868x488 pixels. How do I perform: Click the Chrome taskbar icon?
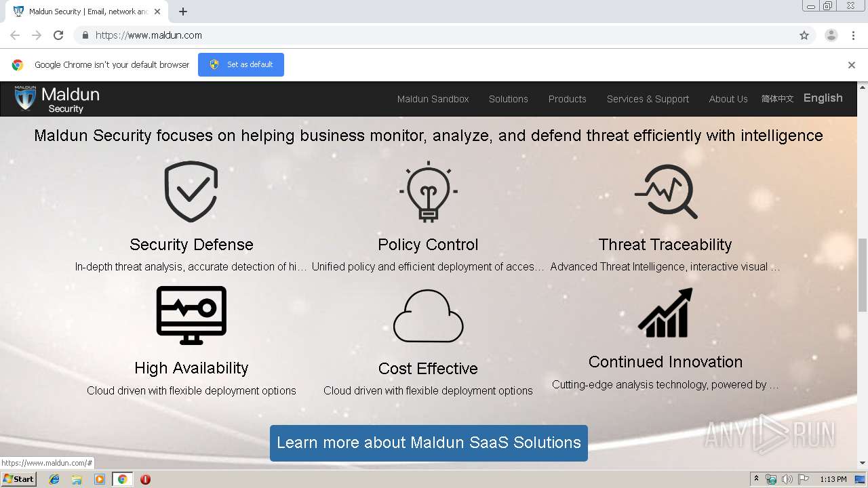coord(123,479)
